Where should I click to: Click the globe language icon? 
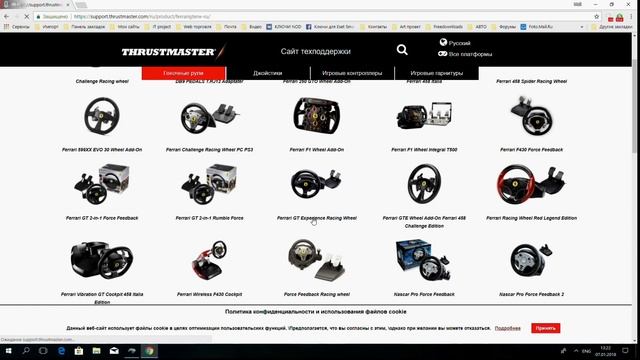click(x=443, y=42)
